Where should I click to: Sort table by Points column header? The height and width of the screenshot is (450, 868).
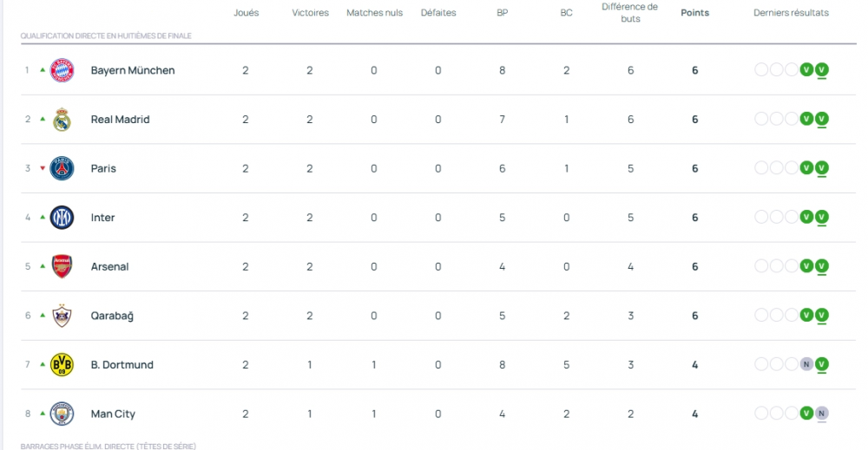click(x=694, y=13)
